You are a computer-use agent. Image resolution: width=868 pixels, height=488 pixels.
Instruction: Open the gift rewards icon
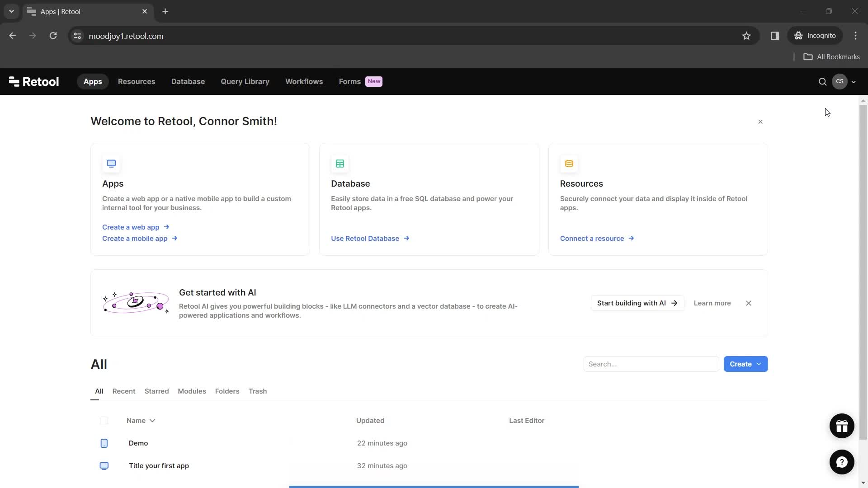click(x=842, y=426)
